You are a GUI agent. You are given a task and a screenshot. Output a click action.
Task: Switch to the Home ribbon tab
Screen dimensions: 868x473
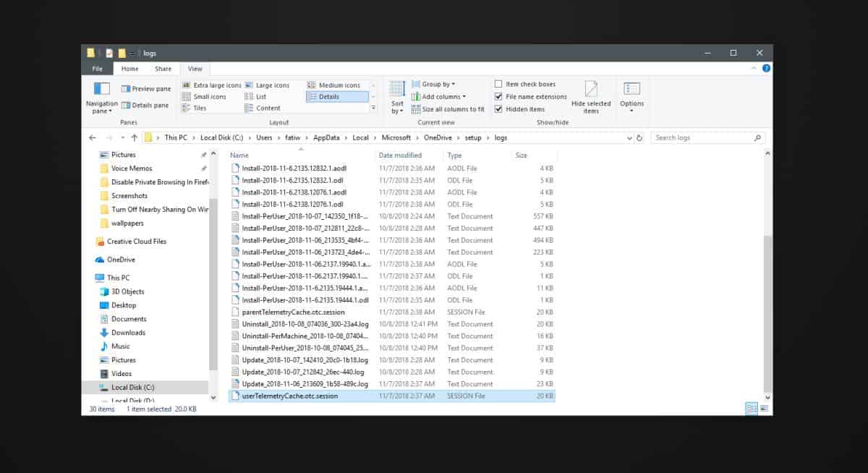tap(129, 68)
